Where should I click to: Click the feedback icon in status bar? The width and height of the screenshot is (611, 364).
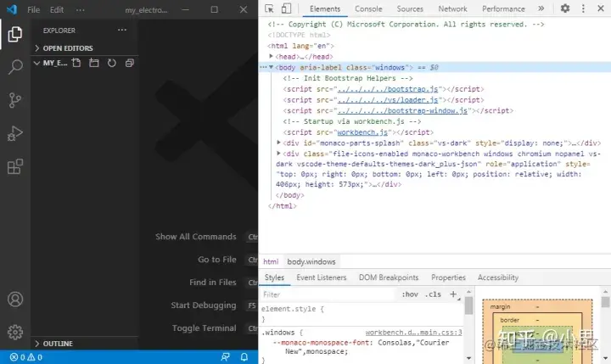click(225, 357)
